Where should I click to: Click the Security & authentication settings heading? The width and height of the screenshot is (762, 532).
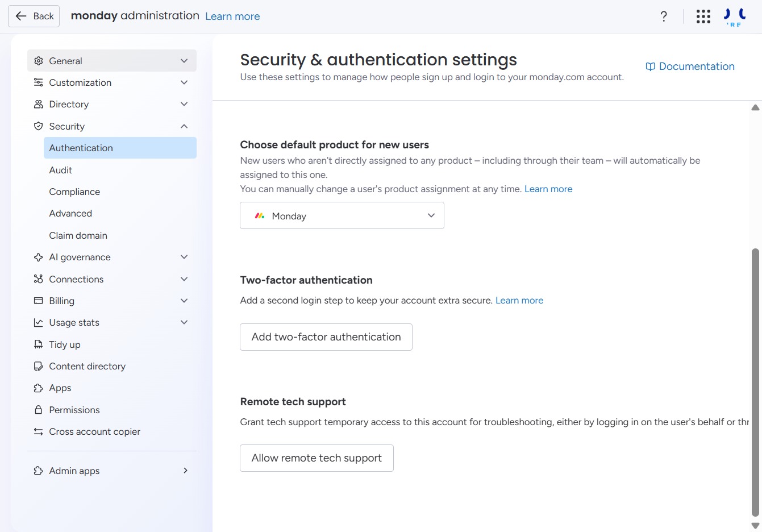(378, 60)
